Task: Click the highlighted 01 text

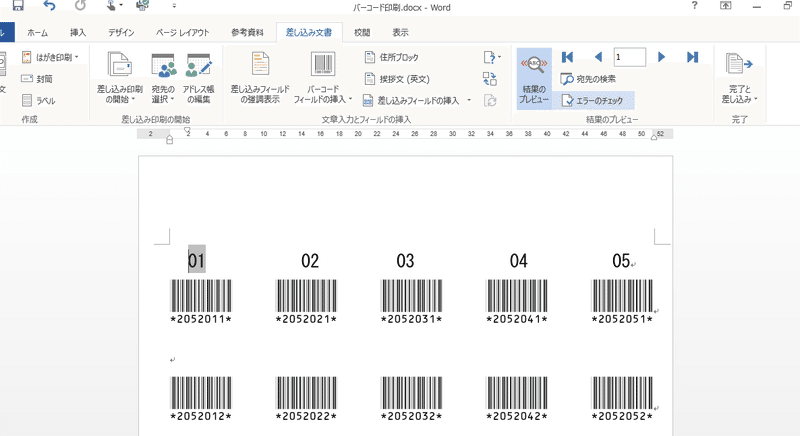Action: [196, 260]
